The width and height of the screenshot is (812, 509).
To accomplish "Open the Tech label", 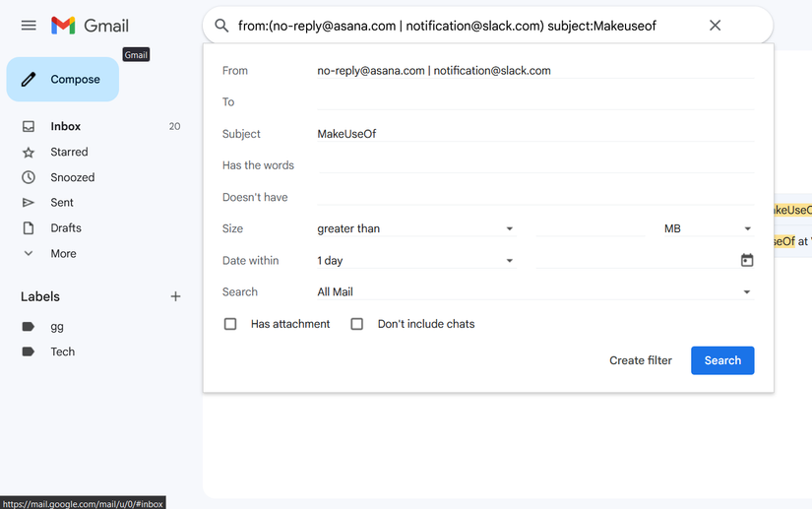I will click(x=63, y=351).
